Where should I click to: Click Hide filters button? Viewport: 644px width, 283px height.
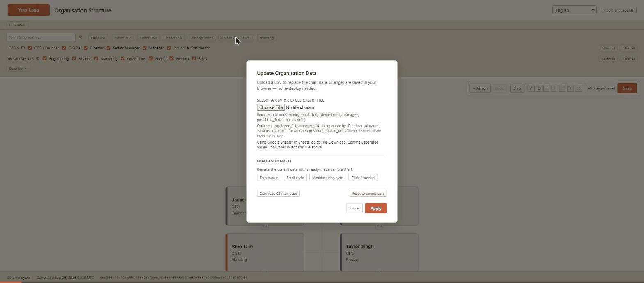[x=17, y=25]
